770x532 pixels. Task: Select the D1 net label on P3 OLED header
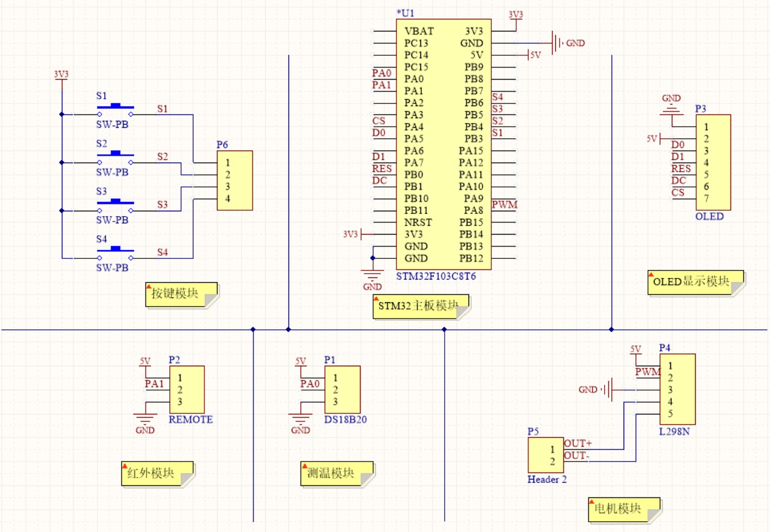(x=678, y=157)
